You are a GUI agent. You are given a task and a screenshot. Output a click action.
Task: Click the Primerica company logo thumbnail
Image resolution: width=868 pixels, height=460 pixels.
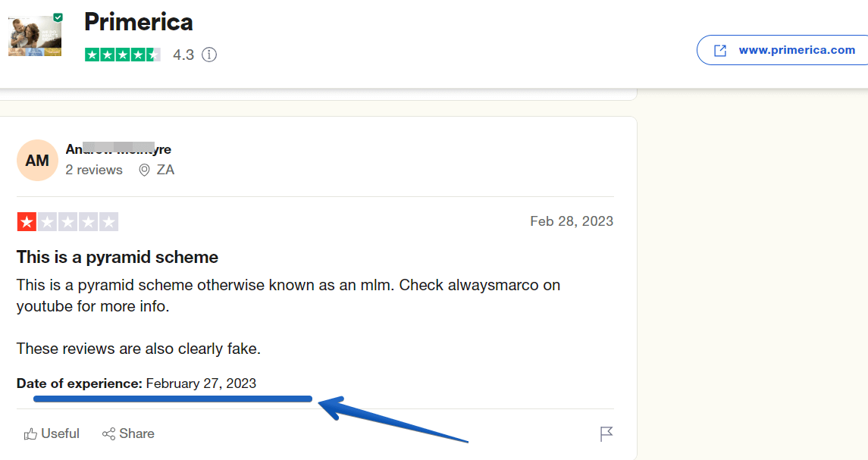[x=35, y=36]
